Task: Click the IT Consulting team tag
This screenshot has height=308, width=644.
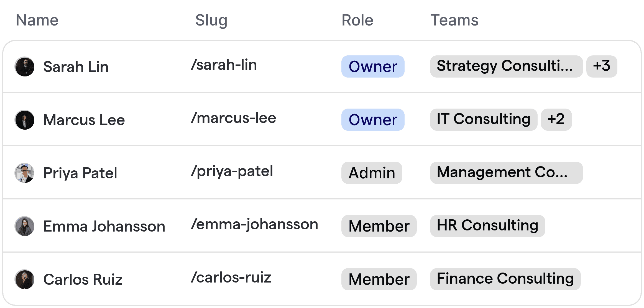Action: pyautogui.click(x=483, y=119)
